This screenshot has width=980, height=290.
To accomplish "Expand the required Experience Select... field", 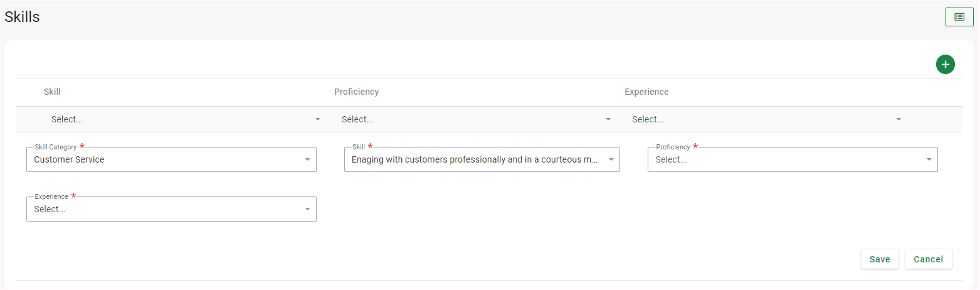I will click(x=163, y=210).
